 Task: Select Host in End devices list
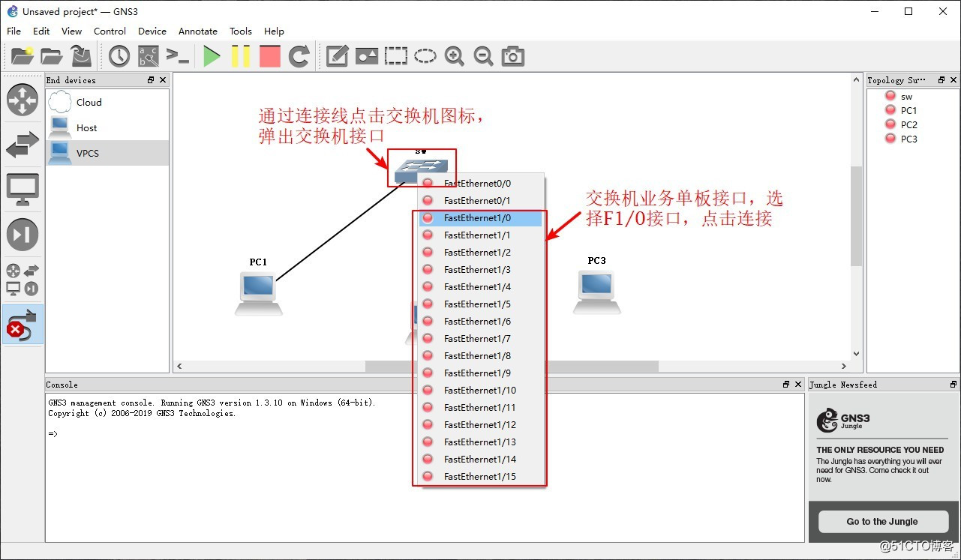[x=107, y=127]
